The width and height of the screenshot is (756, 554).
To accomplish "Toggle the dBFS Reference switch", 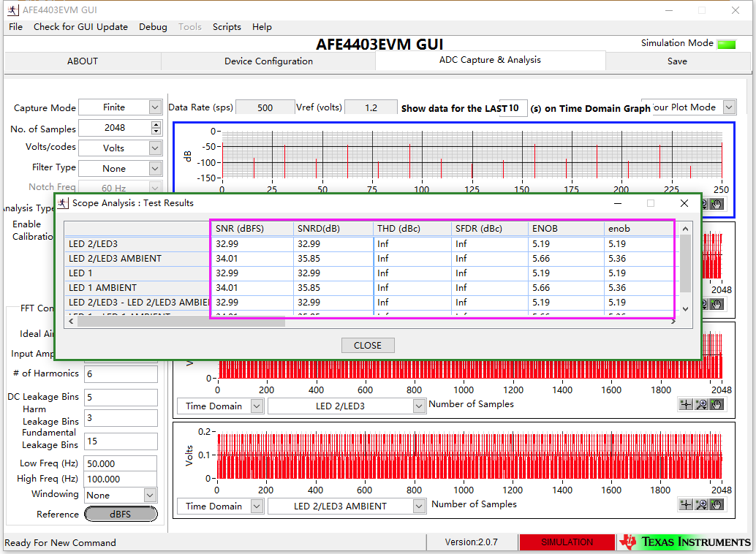I will point(121,515).
